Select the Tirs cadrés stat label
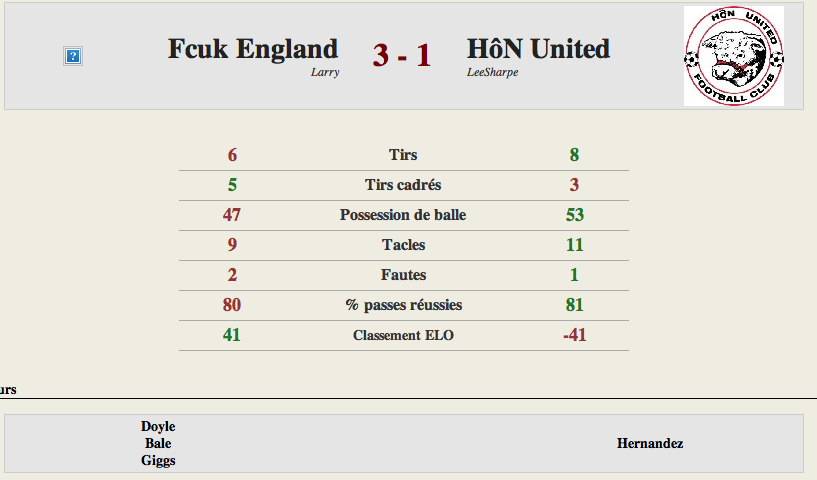This screenshot has width=817, height=480. 403,184
